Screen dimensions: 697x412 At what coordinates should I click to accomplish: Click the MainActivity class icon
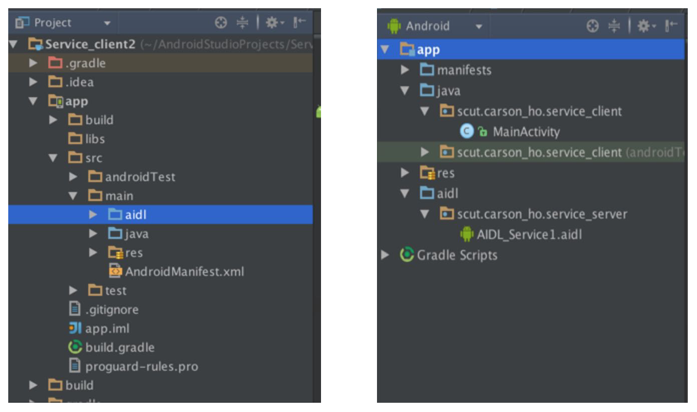tap(465, 131)
